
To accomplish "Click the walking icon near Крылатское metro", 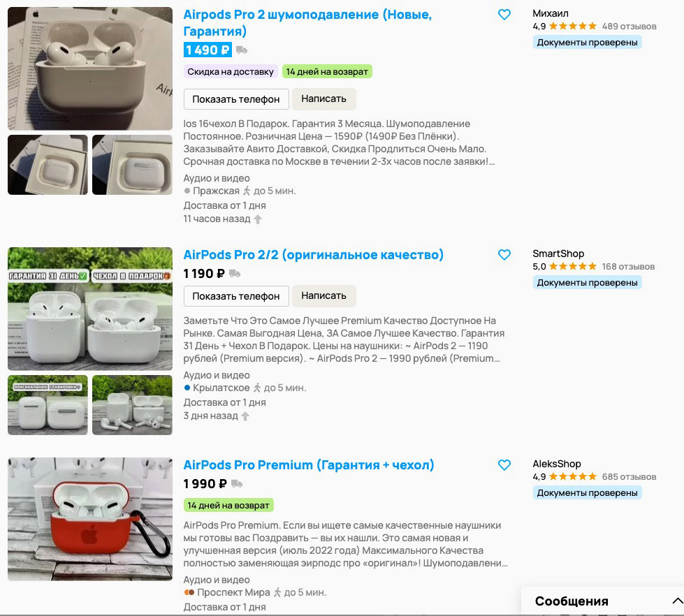I will point(257,388).
